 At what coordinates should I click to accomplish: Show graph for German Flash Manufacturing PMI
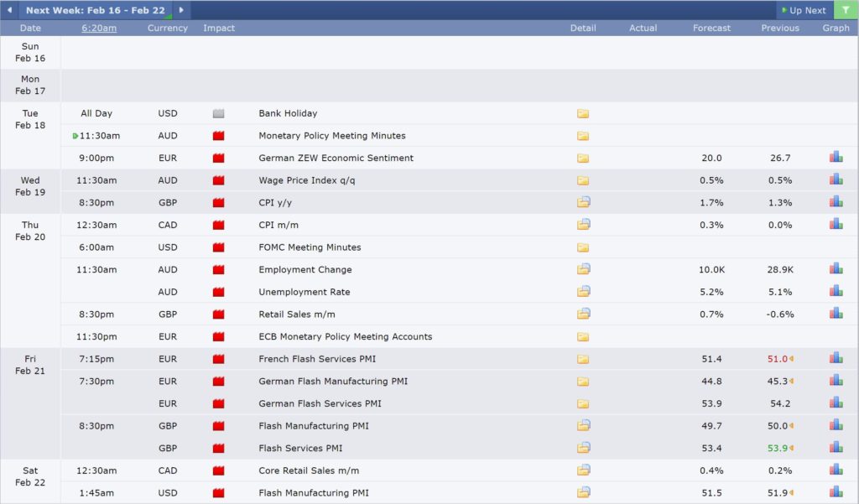[836, 381]
